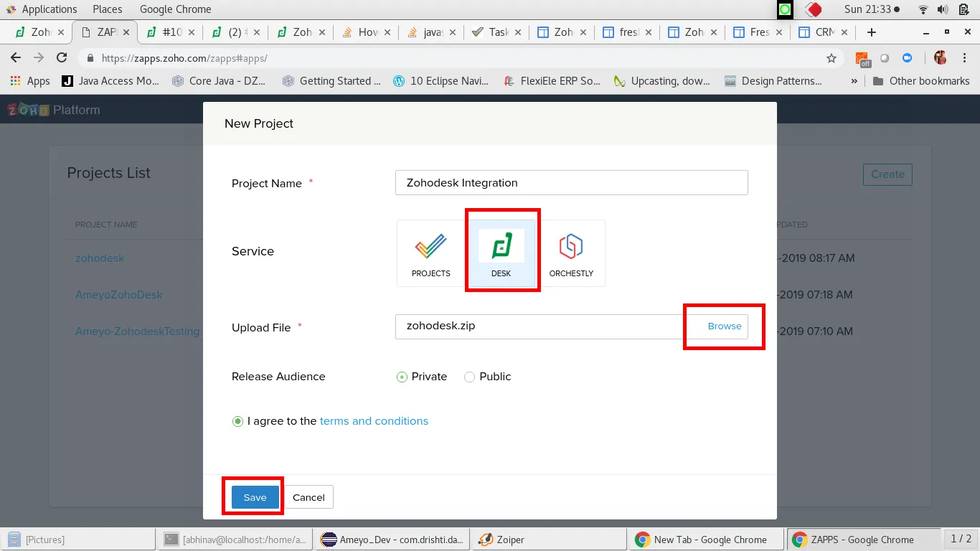Open the Places menu
This screenshot has width=980, height=551.
click(x=108, y=9)
